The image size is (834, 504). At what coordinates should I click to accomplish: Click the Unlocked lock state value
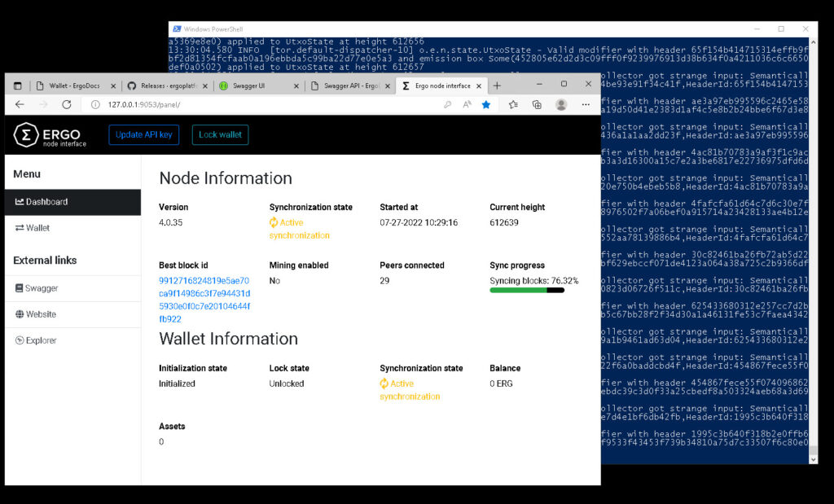(287, 383)
